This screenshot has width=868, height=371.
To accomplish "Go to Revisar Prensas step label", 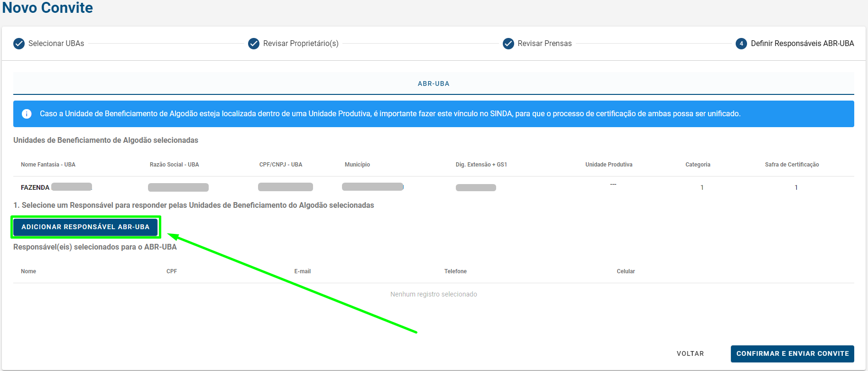I will pos(545,44).
